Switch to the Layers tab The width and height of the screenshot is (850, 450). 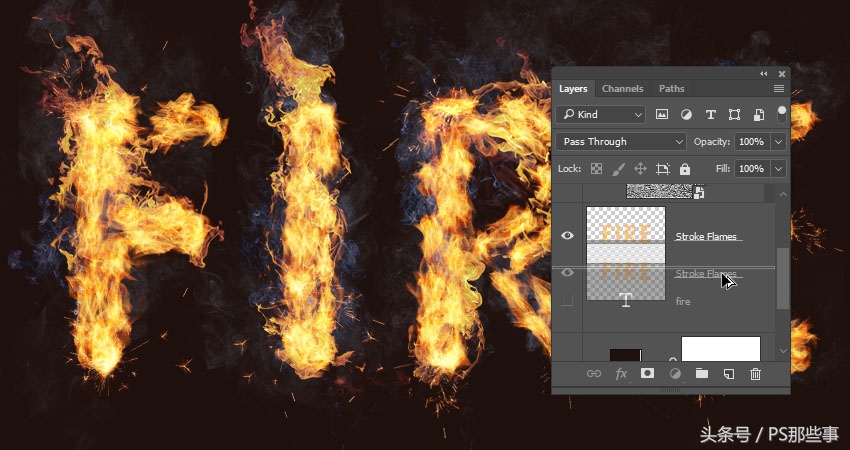[x=573, y=88]
